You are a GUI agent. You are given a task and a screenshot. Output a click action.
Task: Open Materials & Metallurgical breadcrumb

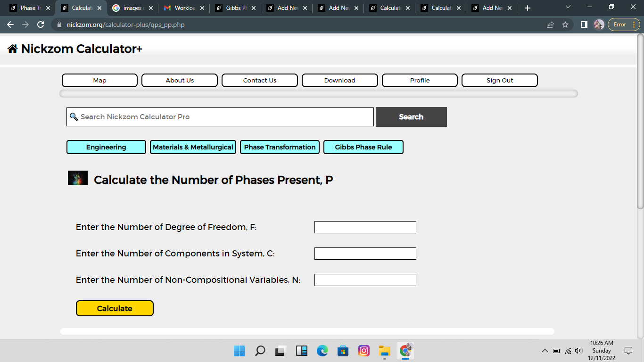[x=193, y=147]
